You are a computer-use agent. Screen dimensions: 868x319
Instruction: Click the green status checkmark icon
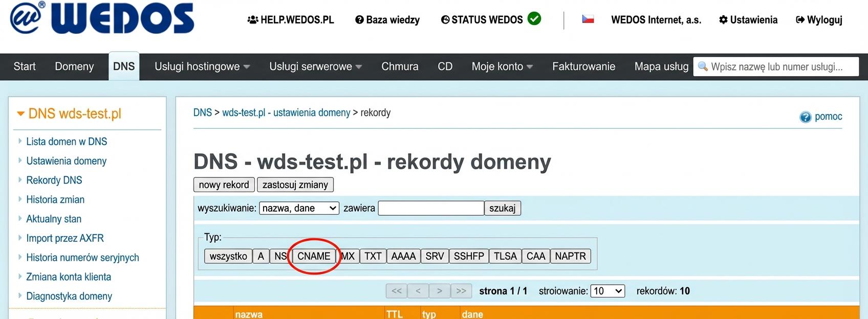pos(534,19)
